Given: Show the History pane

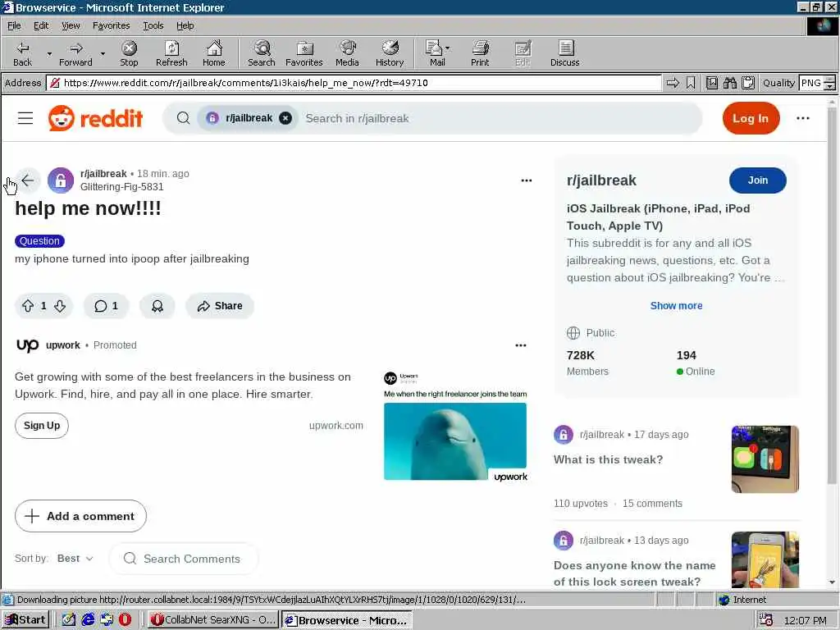Looking at the screenshot, I should coord(390,53).
